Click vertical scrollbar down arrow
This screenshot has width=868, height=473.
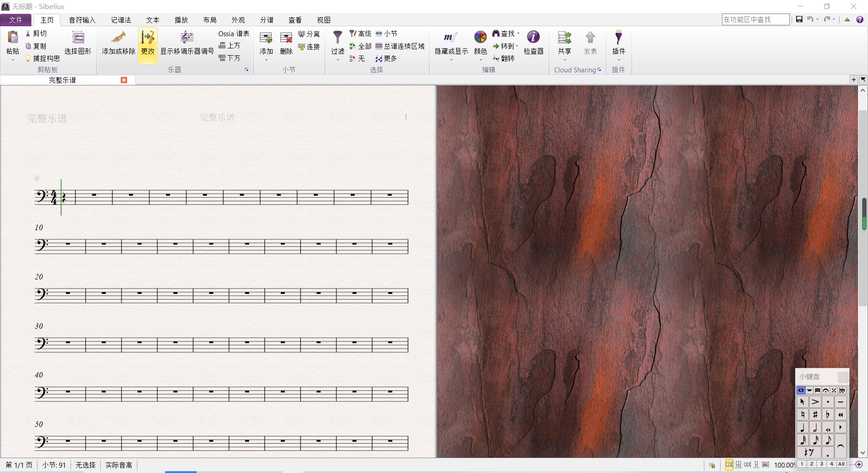pos(863,453)
